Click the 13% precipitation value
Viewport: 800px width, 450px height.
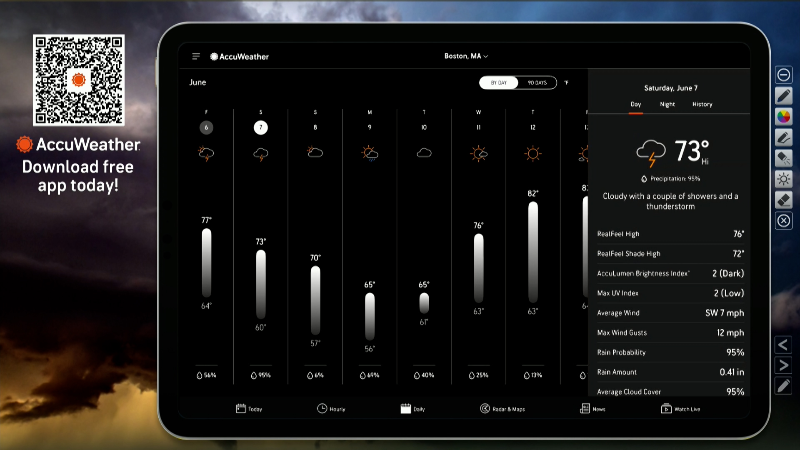[533, 375]
